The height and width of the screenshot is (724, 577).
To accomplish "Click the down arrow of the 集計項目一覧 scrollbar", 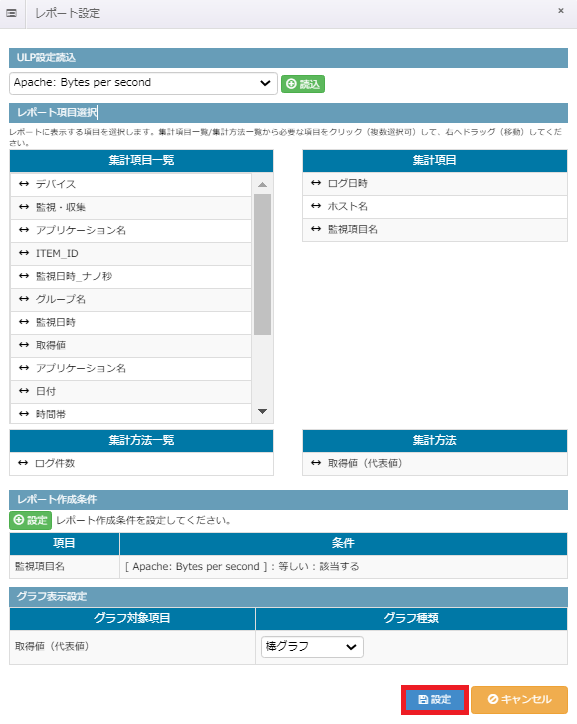I will [x=262, y=411].
